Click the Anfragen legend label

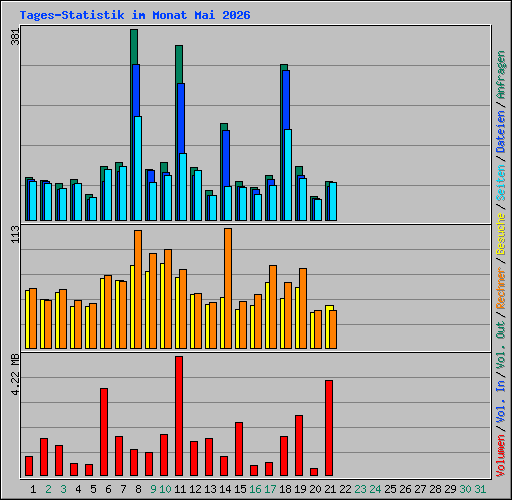tap(501, 75)
